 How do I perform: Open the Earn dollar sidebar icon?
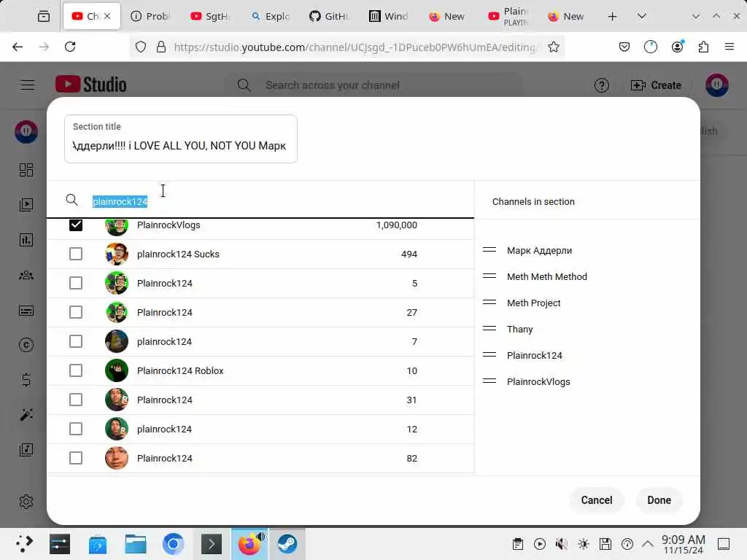click(x=26, y=379)
